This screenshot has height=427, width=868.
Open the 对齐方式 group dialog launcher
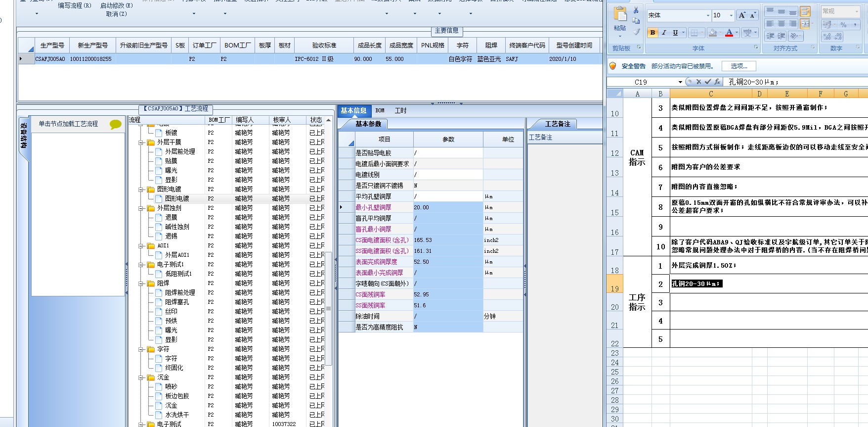813,47
